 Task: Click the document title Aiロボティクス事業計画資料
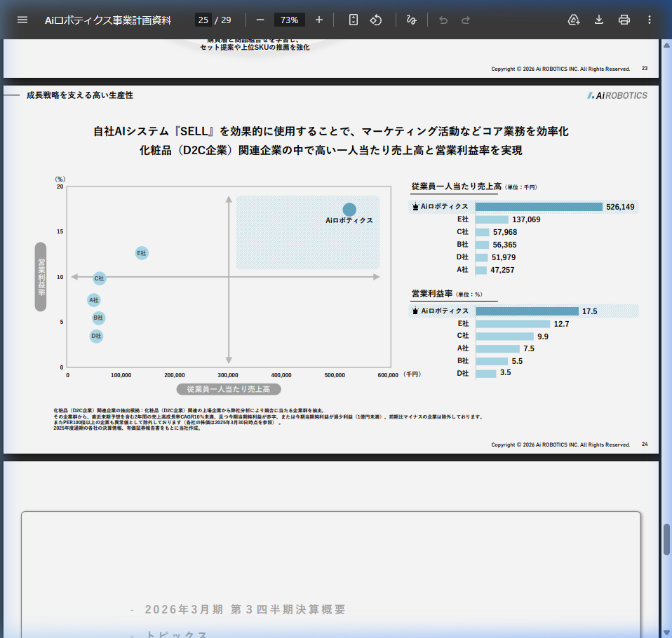108,20
